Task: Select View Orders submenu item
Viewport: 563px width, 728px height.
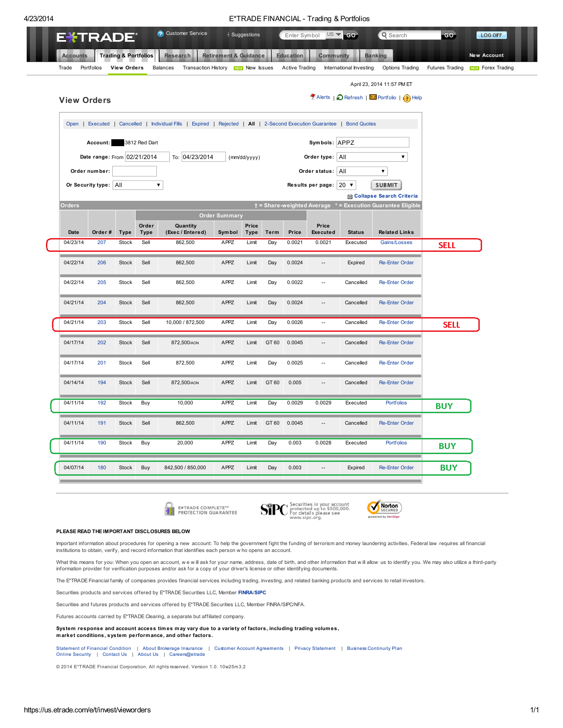Action: [127, 68]
